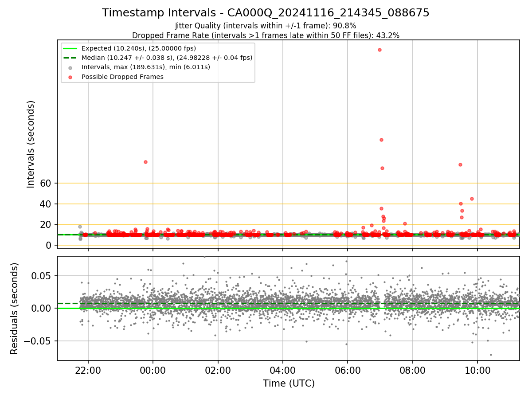Click the 06:00 x-axis tick label
The height and width of the screenshot is (399, 532).
click(348, 370)
